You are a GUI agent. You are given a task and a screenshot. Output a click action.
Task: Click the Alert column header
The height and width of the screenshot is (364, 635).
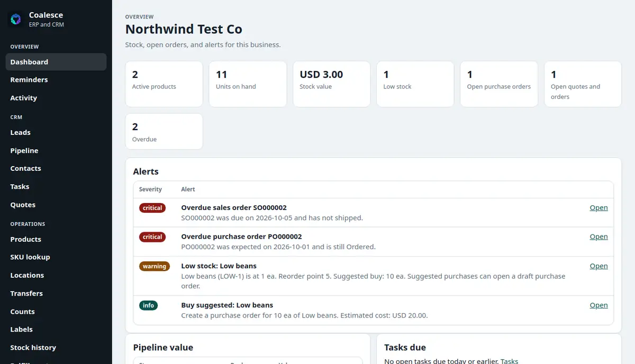[x=188, y=189]
